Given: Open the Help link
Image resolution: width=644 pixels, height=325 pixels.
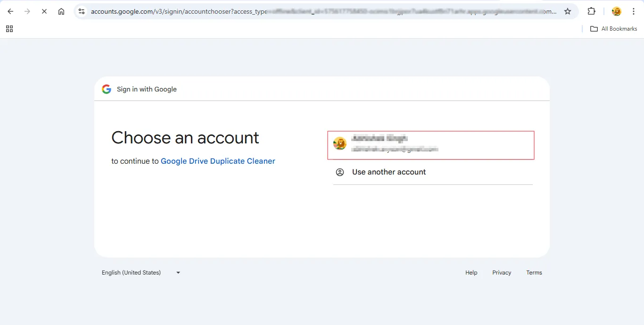Looking at the screenshot, I should (x=471, y=273).
